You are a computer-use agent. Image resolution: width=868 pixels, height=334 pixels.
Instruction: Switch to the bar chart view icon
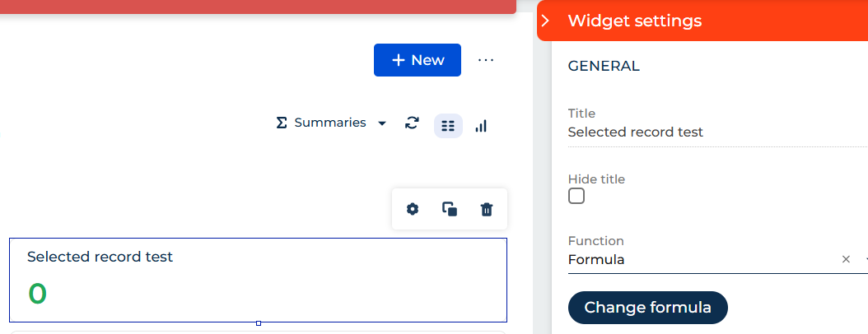[481, 126]
